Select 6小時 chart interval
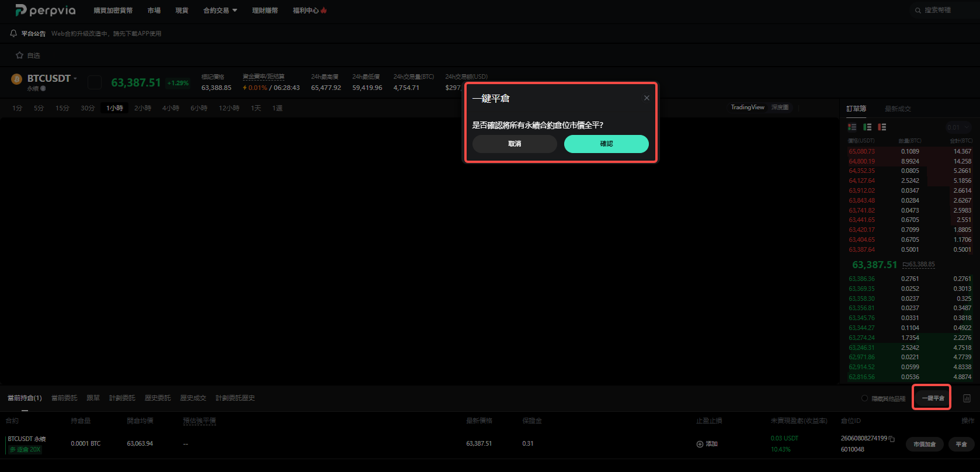The width and height of the screenshot is (980, 472). 199,108
